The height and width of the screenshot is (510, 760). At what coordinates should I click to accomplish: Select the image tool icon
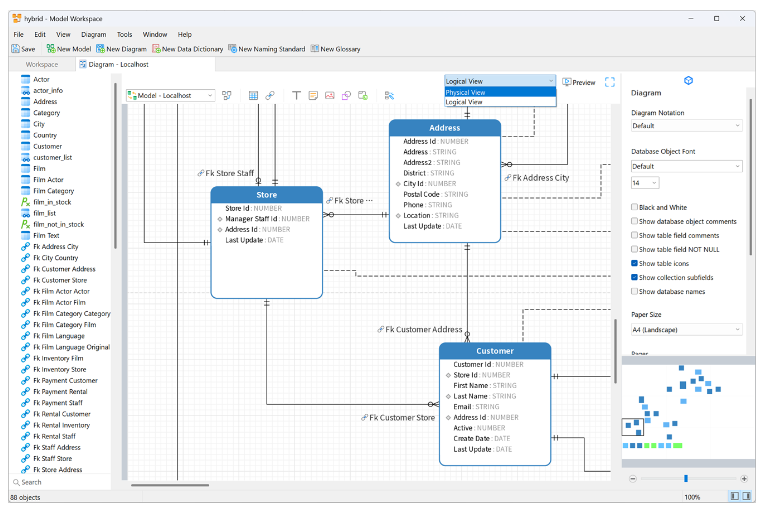tap(330, 96)
